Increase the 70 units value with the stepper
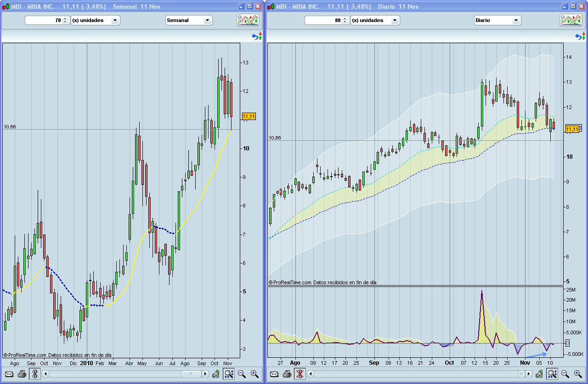The image size is (588, 384). click(x=65, y=18)
